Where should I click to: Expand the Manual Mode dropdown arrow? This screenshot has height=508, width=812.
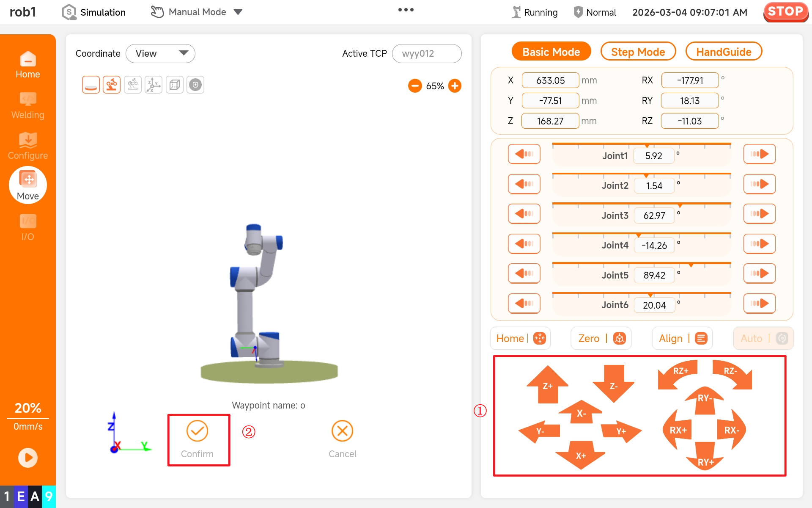click(x=238, y=12)
